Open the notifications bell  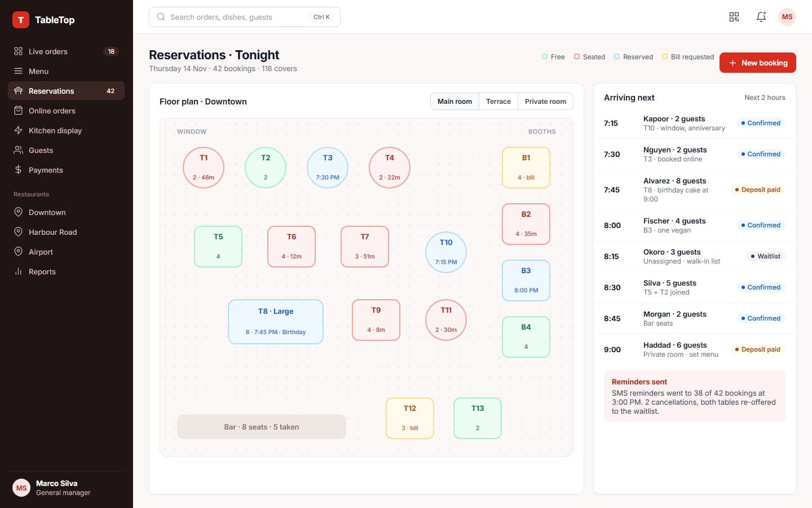(761, 17)
